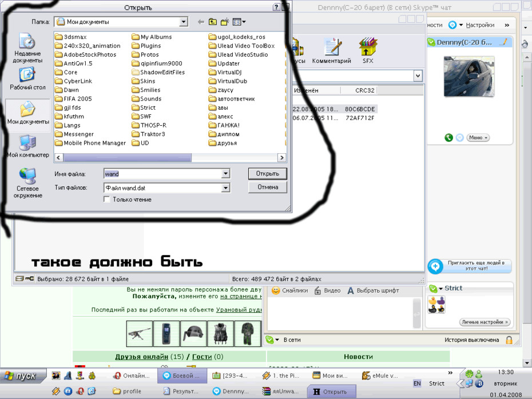The width and height of the screenshot is (532, 399).
Task: Click the Skype chat message input area
Action: 340,314
